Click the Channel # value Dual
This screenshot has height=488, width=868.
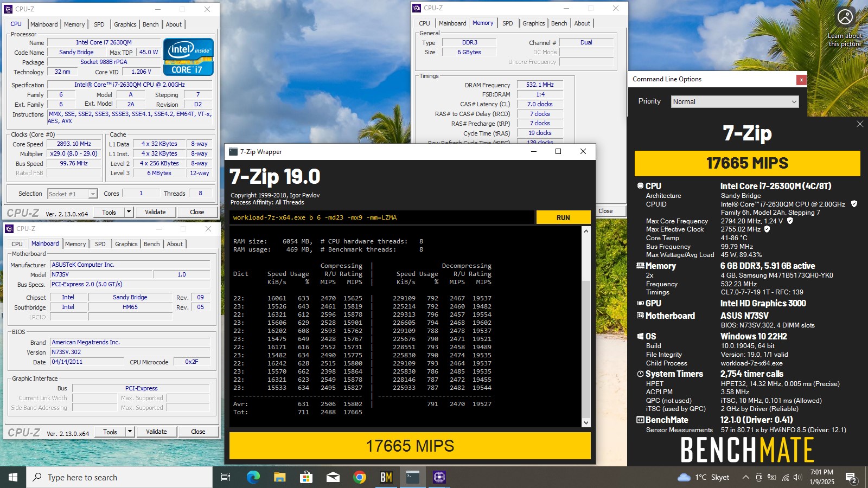tap(586, 42)
